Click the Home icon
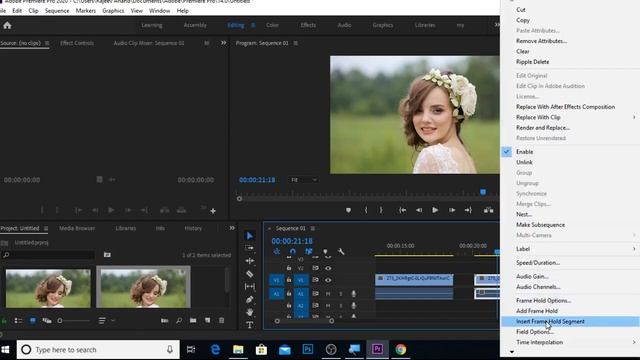This screenshot has height=360, width=640. (7, 25)
